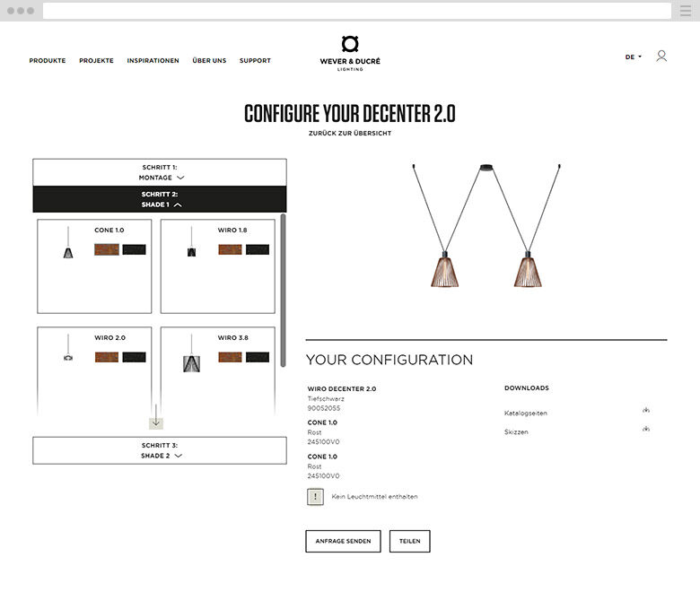Click the Anfrage senden button

click(343, 541)
